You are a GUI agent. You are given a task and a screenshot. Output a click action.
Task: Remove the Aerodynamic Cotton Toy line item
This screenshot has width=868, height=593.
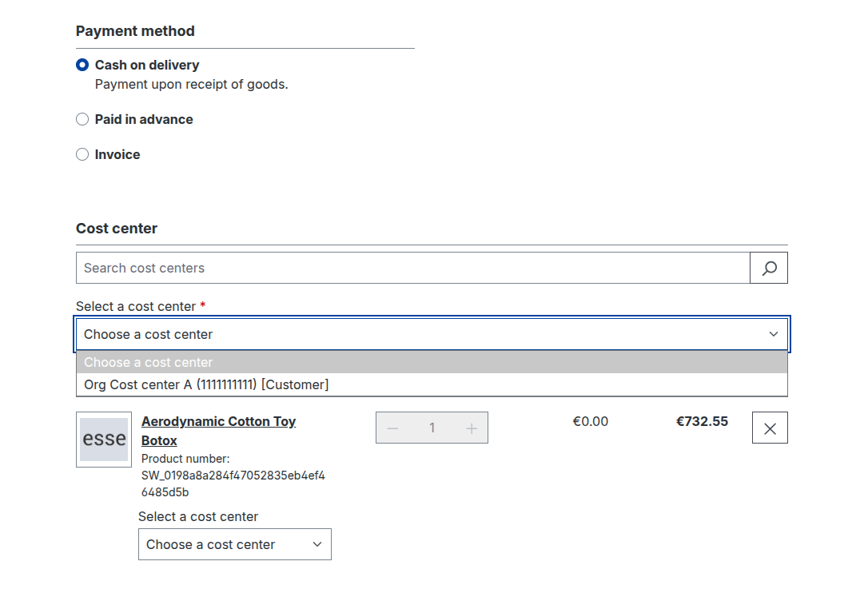(x=770, y=428)
